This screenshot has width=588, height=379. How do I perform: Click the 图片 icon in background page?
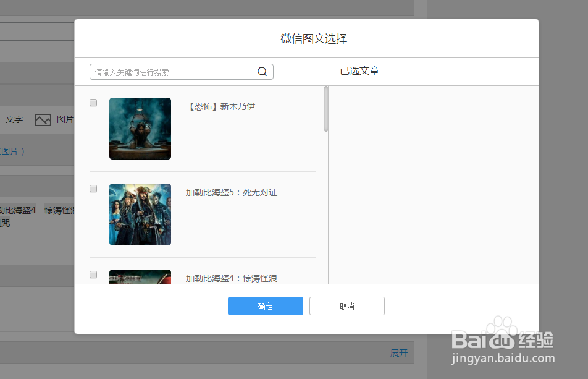tap(43, 120)
